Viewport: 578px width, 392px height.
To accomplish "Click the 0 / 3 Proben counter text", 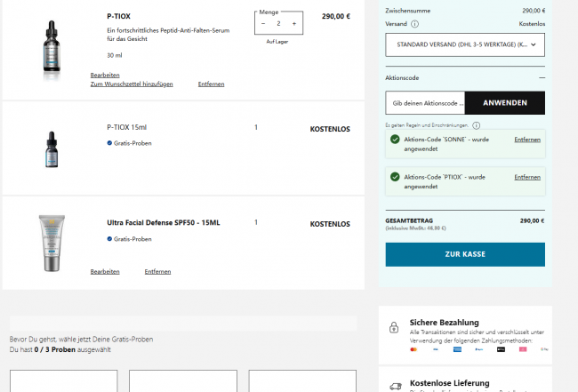I will [55, 349].
